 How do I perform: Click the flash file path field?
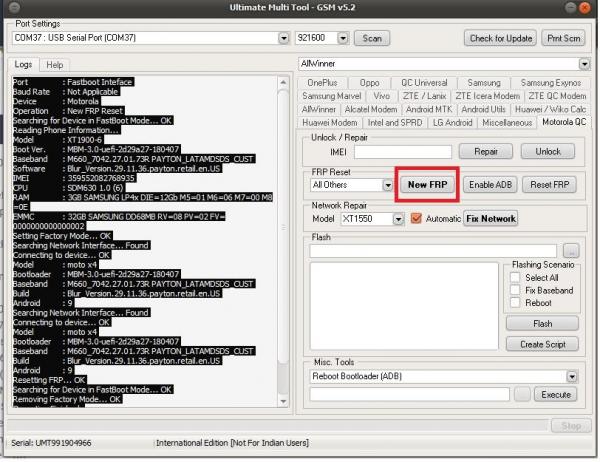click(433, 251)
